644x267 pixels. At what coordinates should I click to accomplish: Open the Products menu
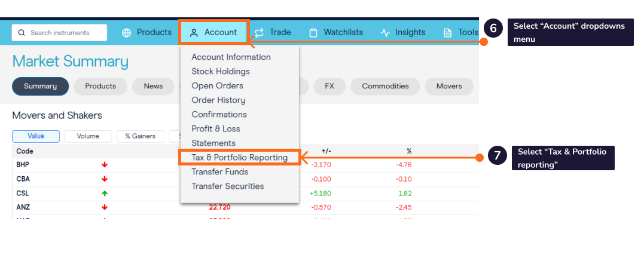146,32
